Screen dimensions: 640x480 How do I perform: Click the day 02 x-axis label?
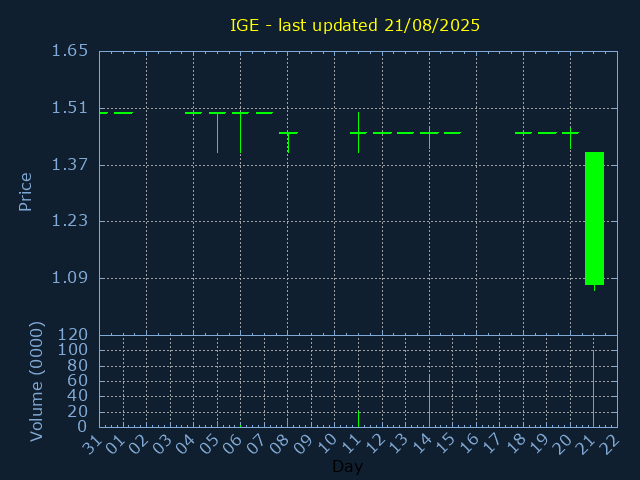(x=140, y=444)
